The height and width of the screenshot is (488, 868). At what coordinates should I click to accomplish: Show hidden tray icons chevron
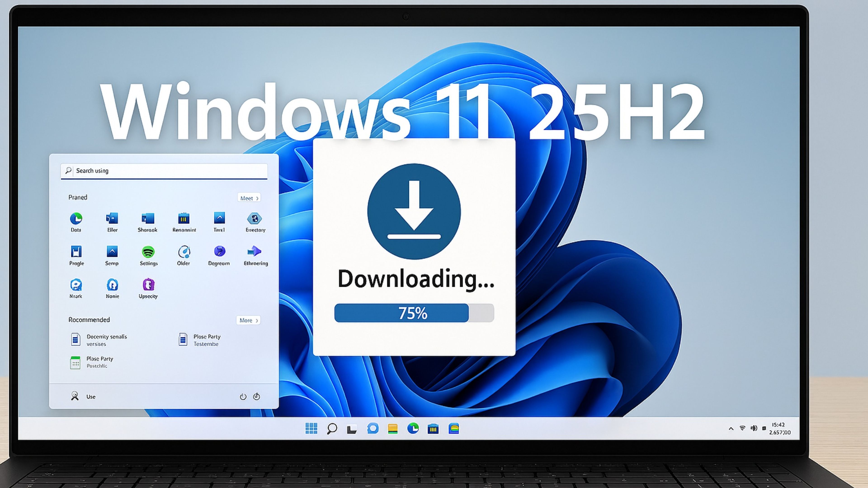[x=731, y=429]
